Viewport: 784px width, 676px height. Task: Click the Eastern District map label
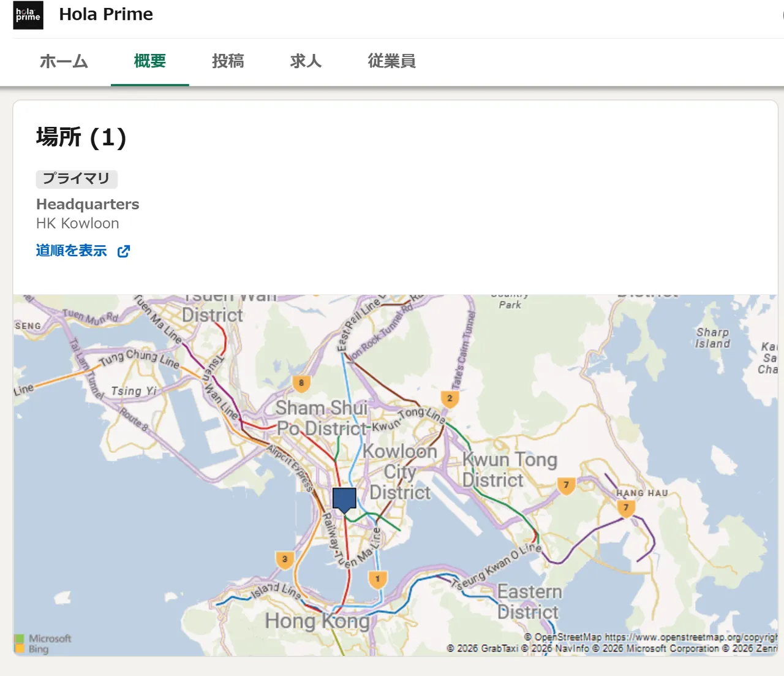(x=529, y=602)
